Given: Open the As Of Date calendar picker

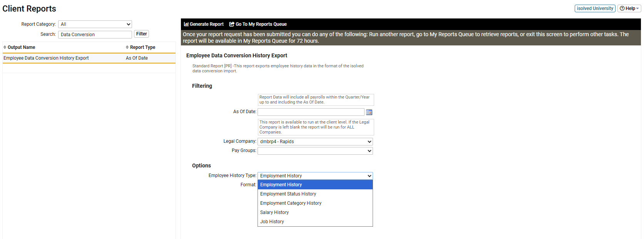Looking at the screenshot, I should tap(369, 112).
